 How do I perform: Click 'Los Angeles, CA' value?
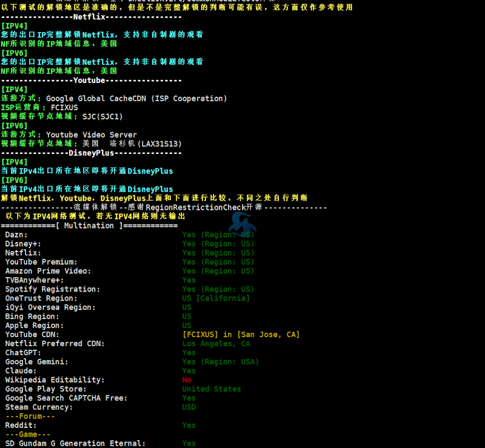tap(216, 344)
